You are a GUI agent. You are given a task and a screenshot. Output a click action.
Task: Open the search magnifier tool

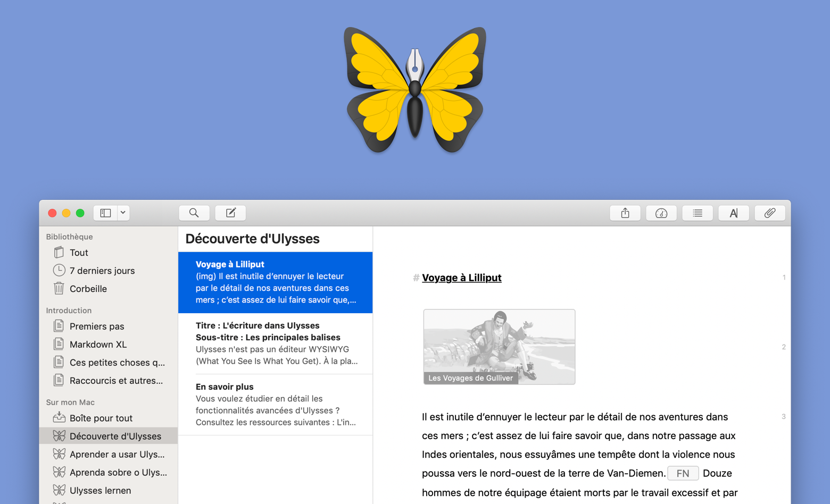pos(194,213)
